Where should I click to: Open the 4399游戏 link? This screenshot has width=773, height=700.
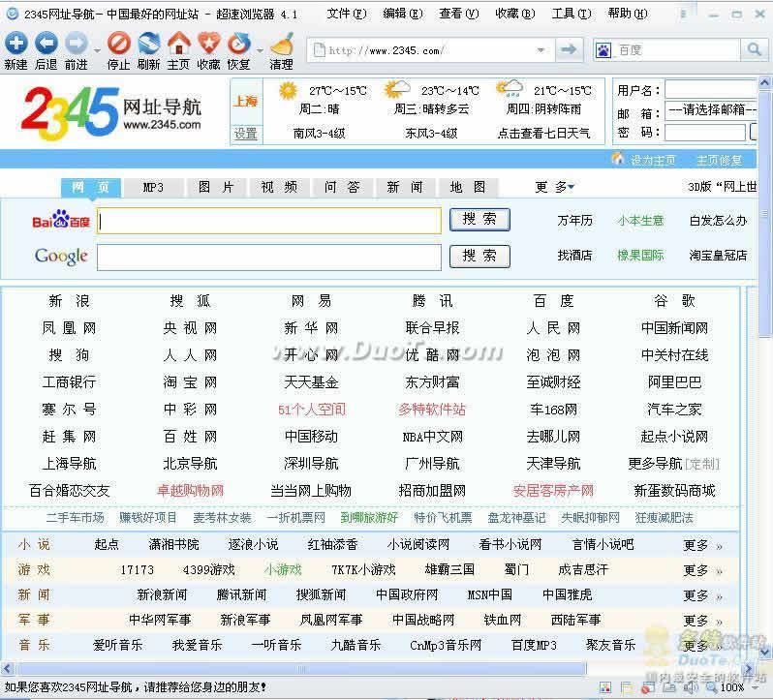click(x=208, y=570)
